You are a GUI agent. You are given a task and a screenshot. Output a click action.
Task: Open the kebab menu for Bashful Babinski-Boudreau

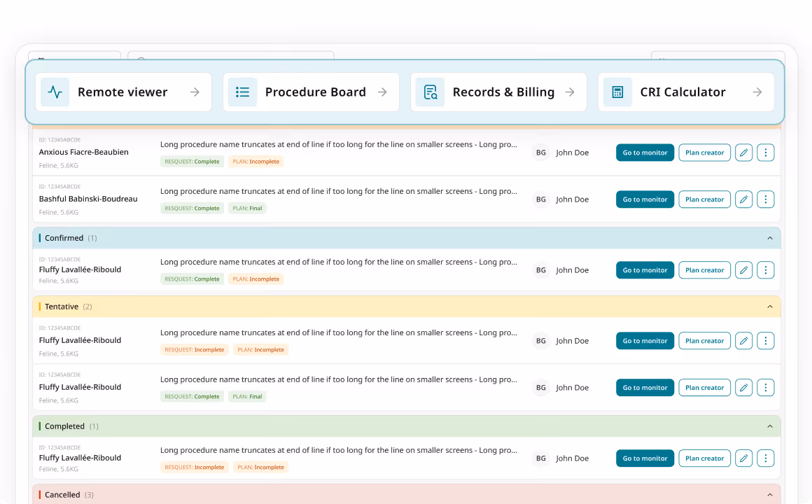click(765, 199)
